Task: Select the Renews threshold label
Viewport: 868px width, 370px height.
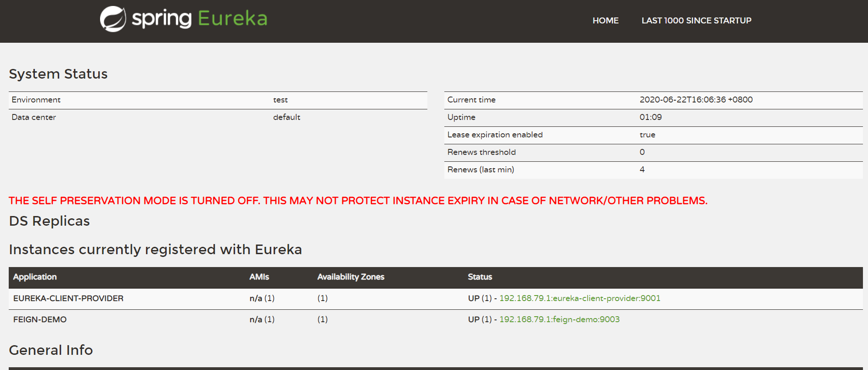Action: pyautogui.click(x=482, y=152)
